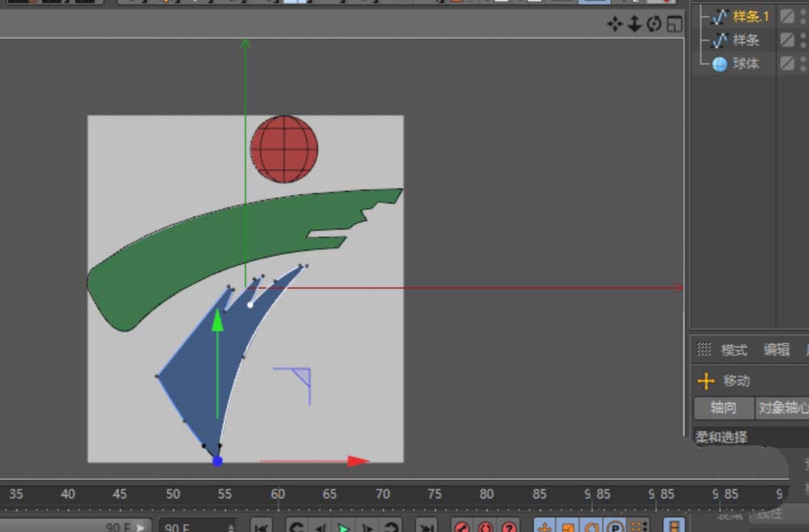Viewport: 809px width, 532px height.
Task: Toggle top visibility dot of the 样条 object
Action: point(803,36)
